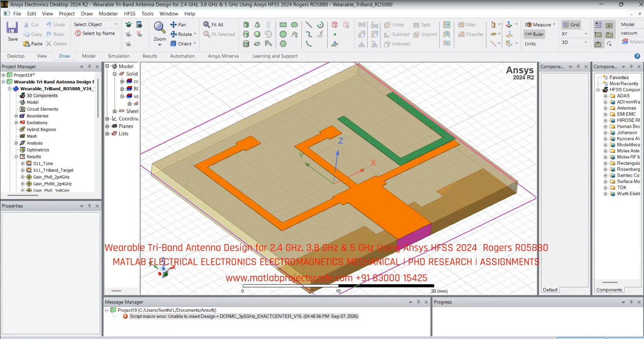This screenshot has width=644, height=339.
Task: Open the Antennas component folder
Action: [x=626, y=108]
